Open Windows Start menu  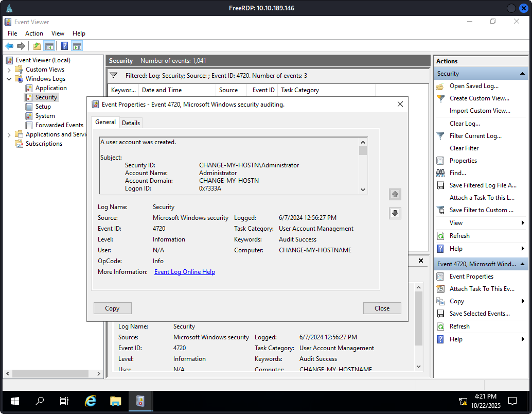click(x=14, y=402)
